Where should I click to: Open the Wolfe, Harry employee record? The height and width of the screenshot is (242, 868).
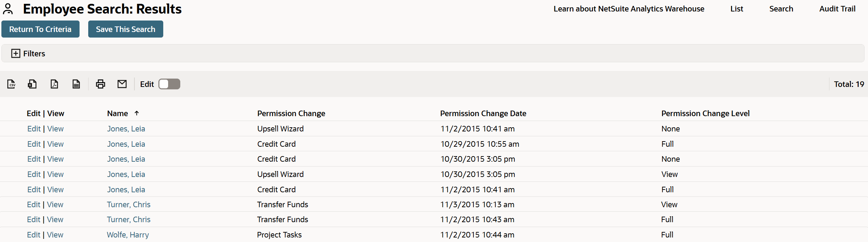128,235
